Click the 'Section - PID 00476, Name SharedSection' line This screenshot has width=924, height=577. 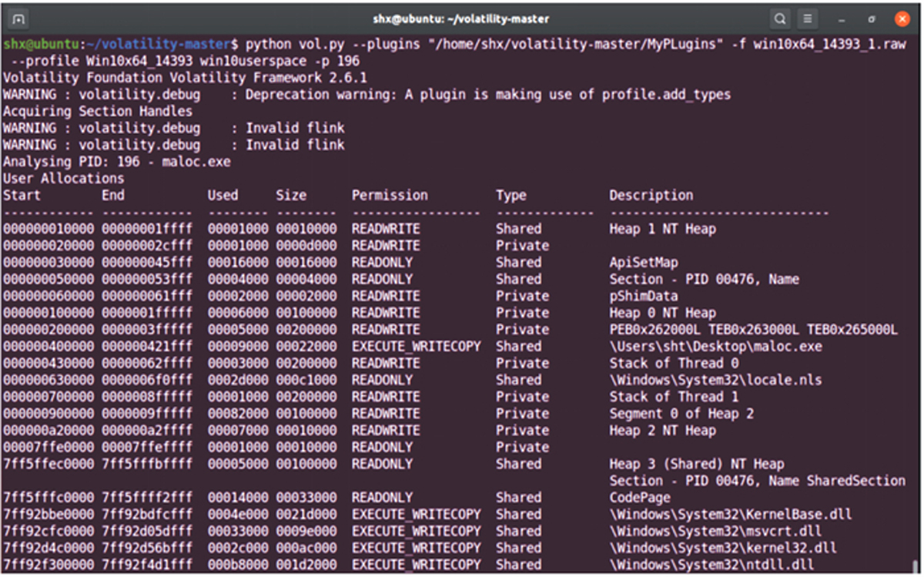point(758,481)
